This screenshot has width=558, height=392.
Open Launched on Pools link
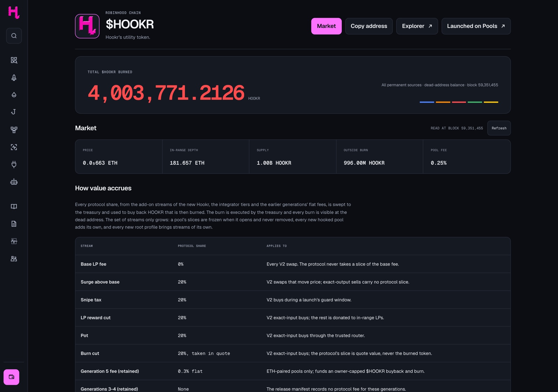476,26
